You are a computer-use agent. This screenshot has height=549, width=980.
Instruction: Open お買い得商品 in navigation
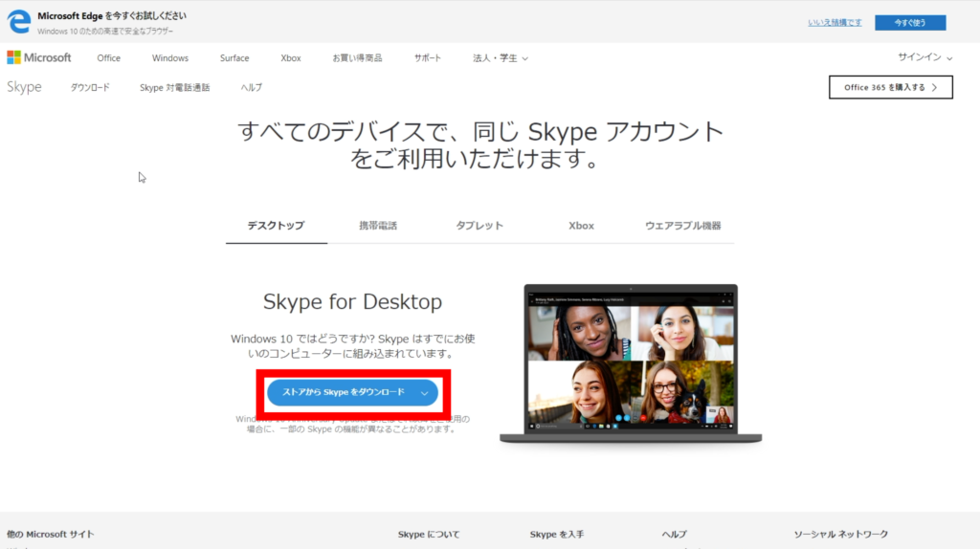coord(357,58)
